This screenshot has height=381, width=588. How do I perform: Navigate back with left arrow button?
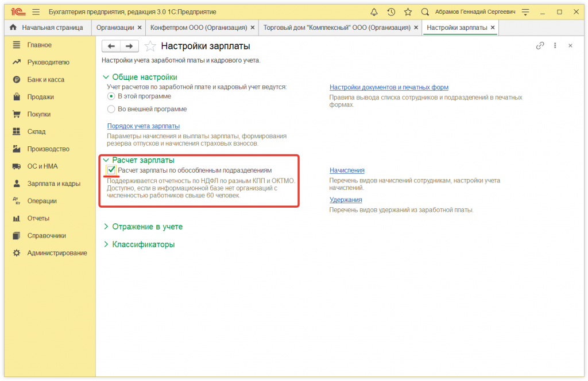click(x=111, y=46)
